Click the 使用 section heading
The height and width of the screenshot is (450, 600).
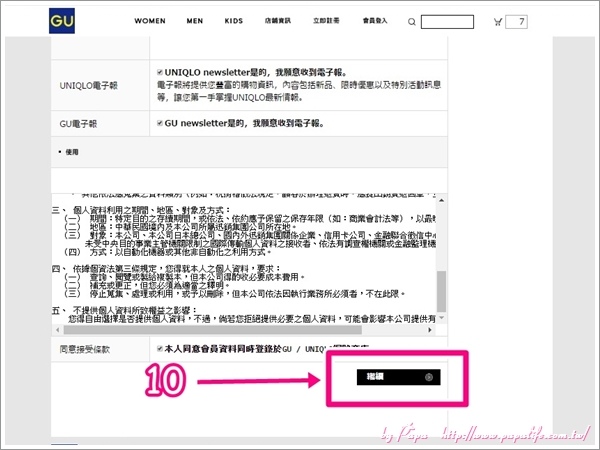(x=72, y=152)
